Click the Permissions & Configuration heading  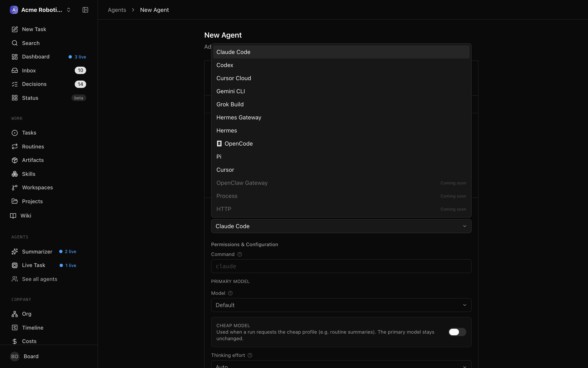point(244,244)
